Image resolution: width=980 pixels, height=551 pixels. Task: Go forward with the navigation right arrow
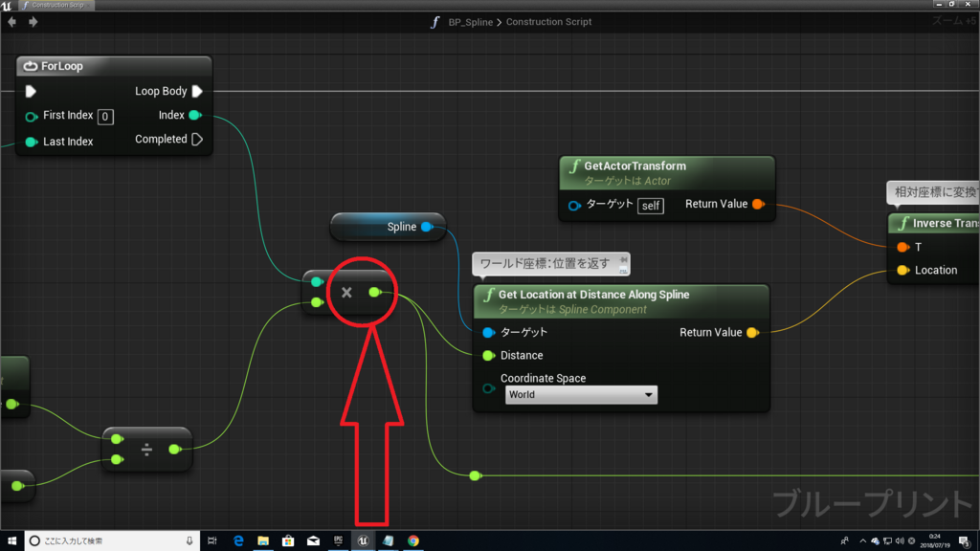point(33,22)
